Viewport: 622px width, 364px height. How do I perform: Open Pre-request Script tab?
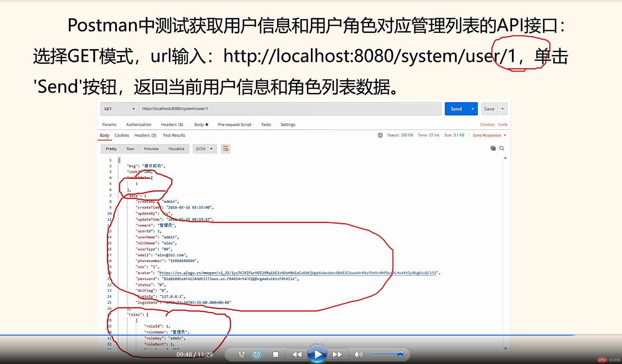[235, 125]
